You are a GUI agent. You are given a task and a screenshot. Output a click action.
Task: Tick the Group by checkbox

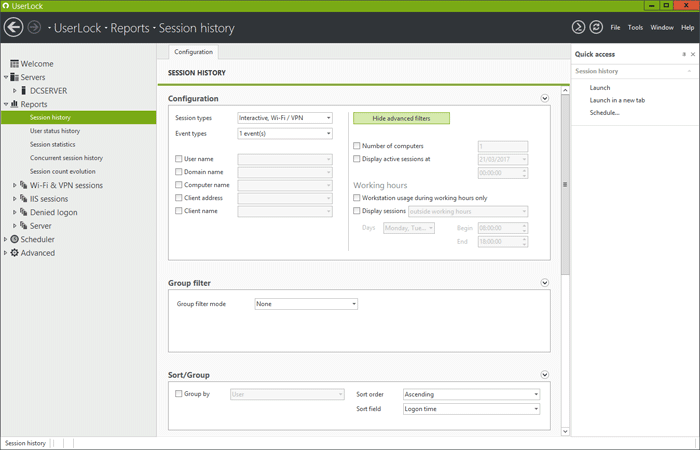coord(179,394)
